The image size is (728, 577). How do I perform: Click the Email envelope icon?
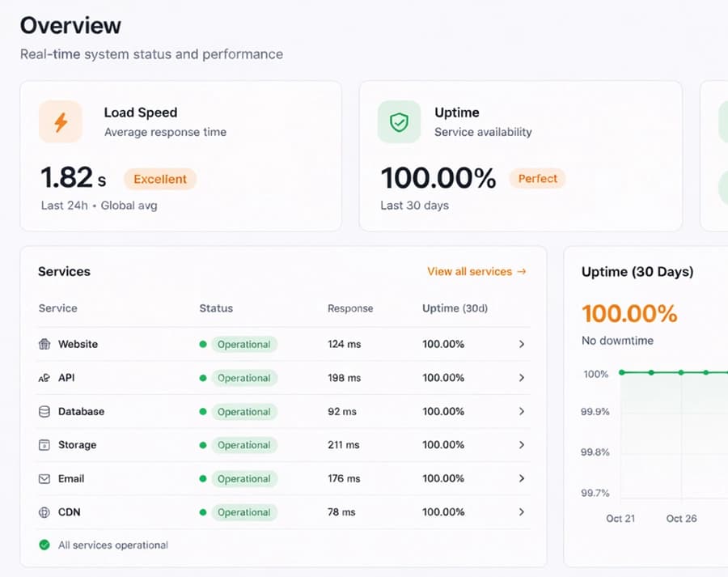click(x=44, y=478)
